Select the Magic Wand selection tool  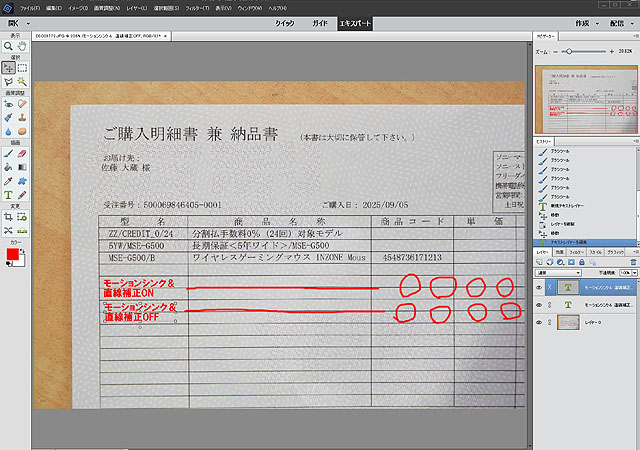(x=22, y=82)
